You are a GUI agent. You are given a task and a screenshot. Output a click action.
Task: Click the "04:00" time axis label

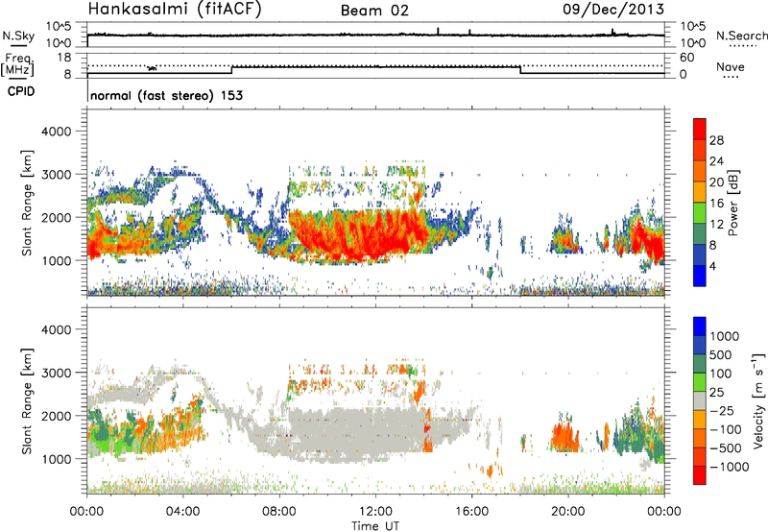pyautogui.click(x=182, y=512)
